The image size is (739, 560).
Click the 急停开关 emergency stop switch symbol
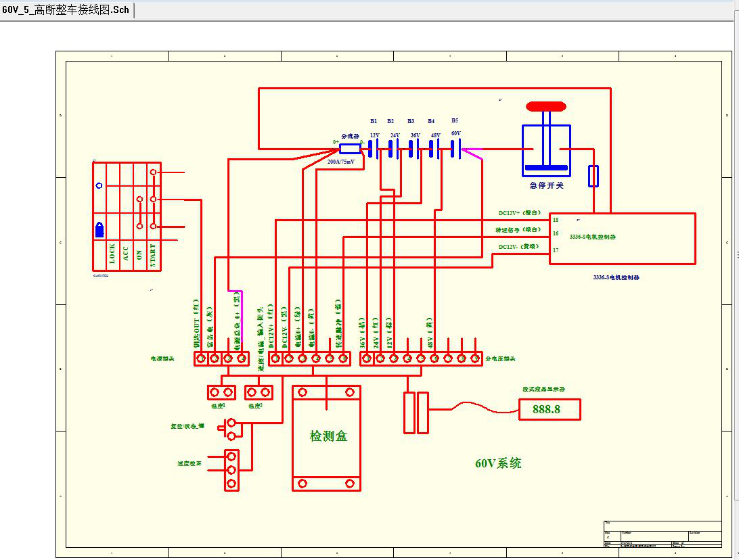pos(546,139)
